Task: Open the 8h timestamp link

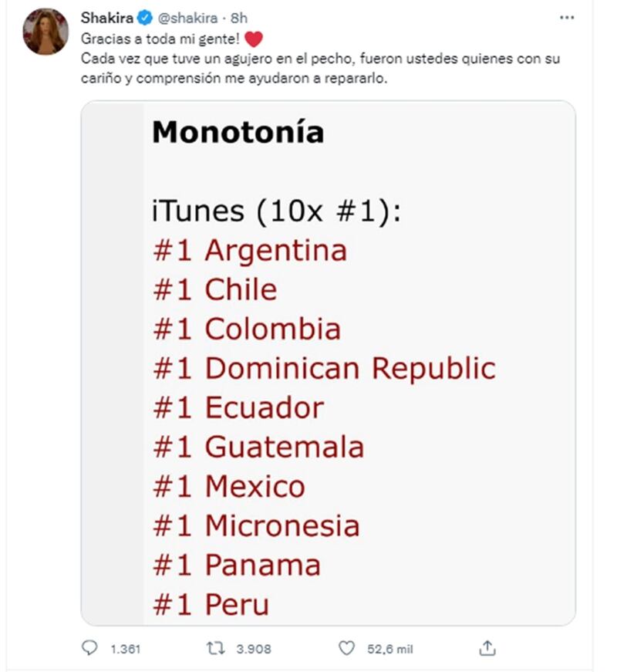Action: [239, 18]
